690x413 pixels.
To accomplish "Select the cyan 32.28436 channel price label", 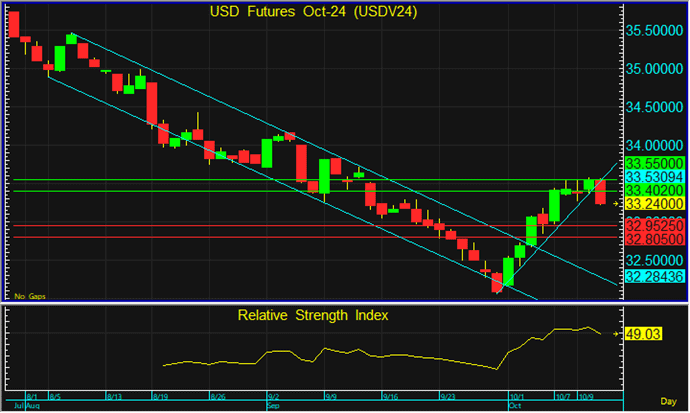I will (x=654, y=275).
